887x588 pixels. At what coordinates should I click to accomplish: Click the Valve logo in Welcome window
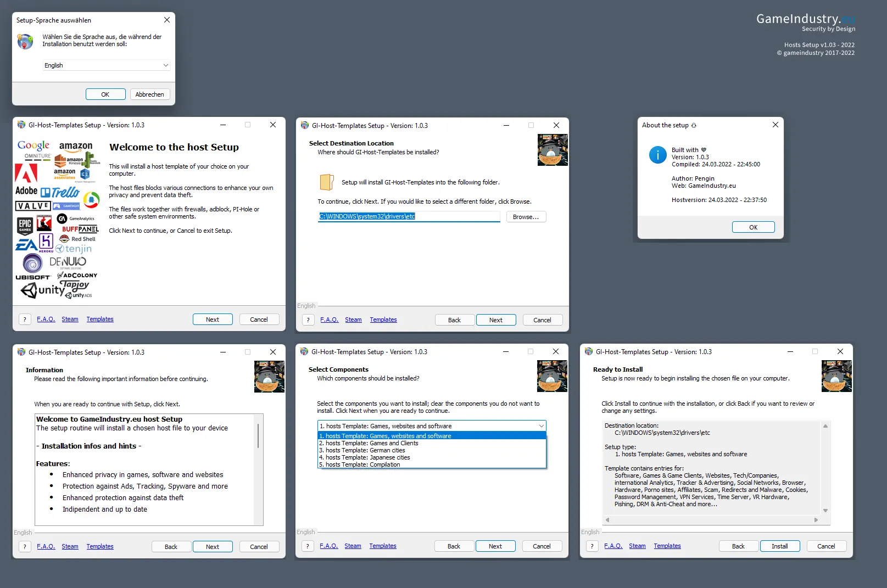pos(33,206)
